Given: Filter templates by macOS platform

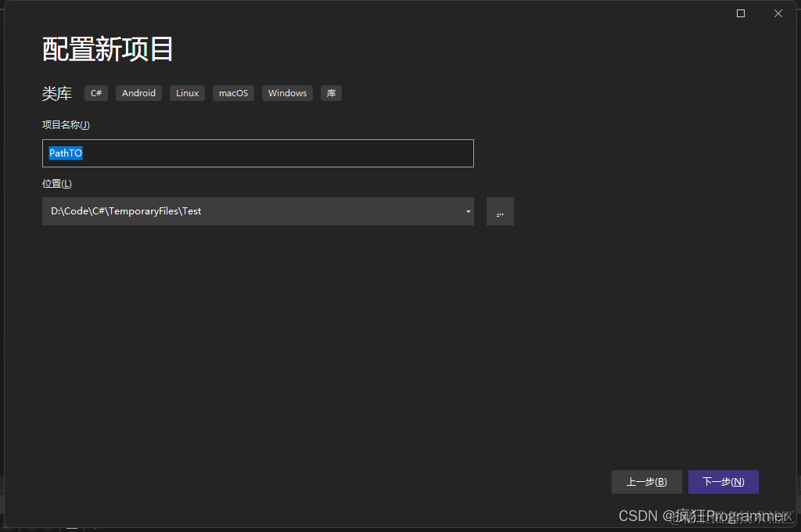Looking at the screenshot, I should (232, 92).
